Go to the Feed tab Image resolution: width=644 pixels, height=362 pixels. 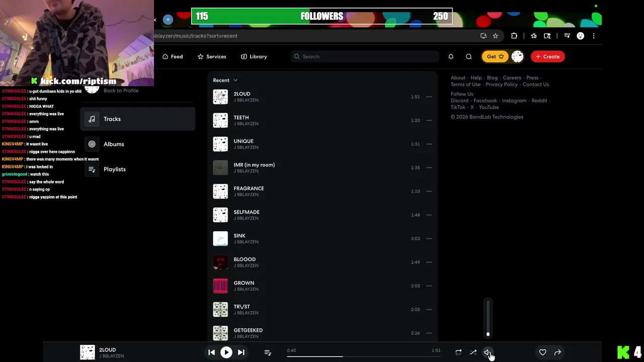173,56
